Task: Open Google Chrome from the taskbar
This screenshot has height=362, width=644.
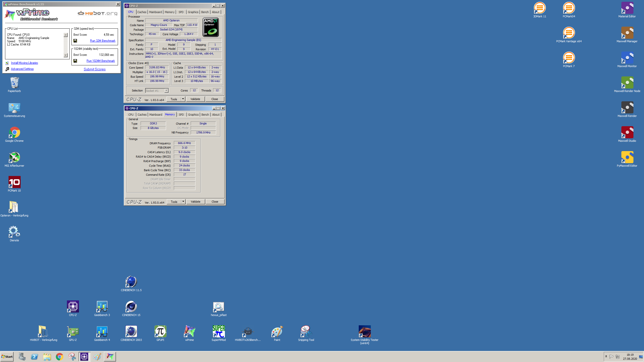Action: [59, 356]
